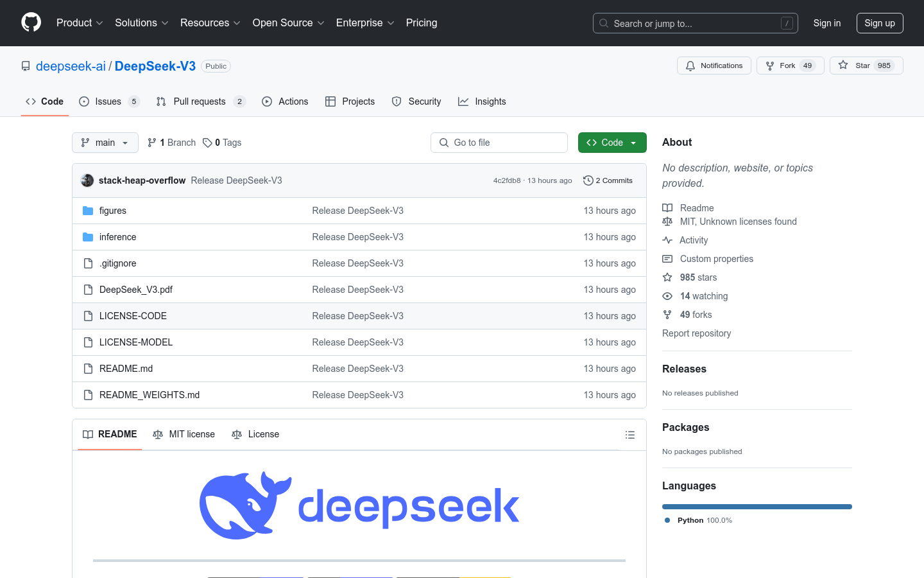Viewport: 924px width, 578px height.
Task: Open the DeepSeek-V3 repository title link
Action: 155,66
